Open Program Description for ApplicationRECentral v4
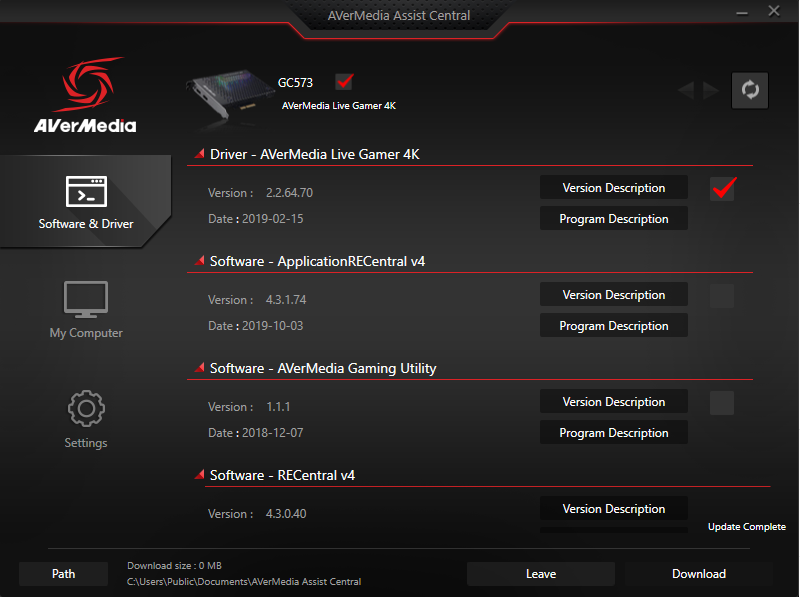This screenshot has width=800, height=597. 614,326
